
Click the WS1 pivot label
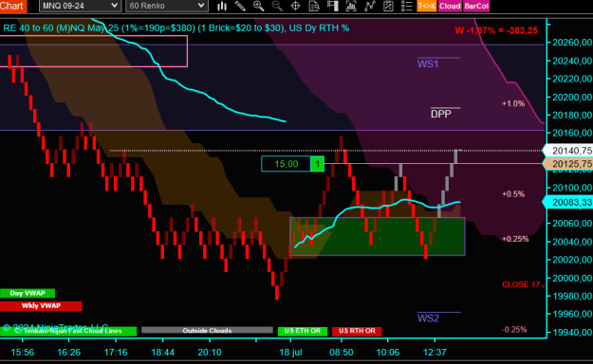tap(428, 64)
